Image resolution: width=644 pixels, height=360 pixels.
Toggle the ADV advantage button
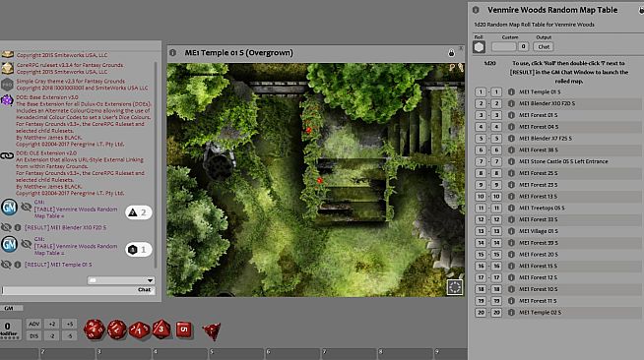tap(34, 324)
